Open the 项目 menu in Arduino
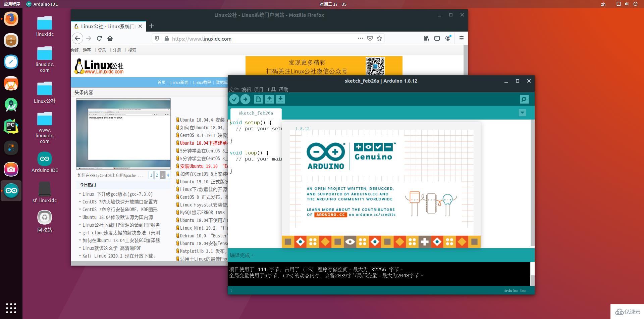 259,89
